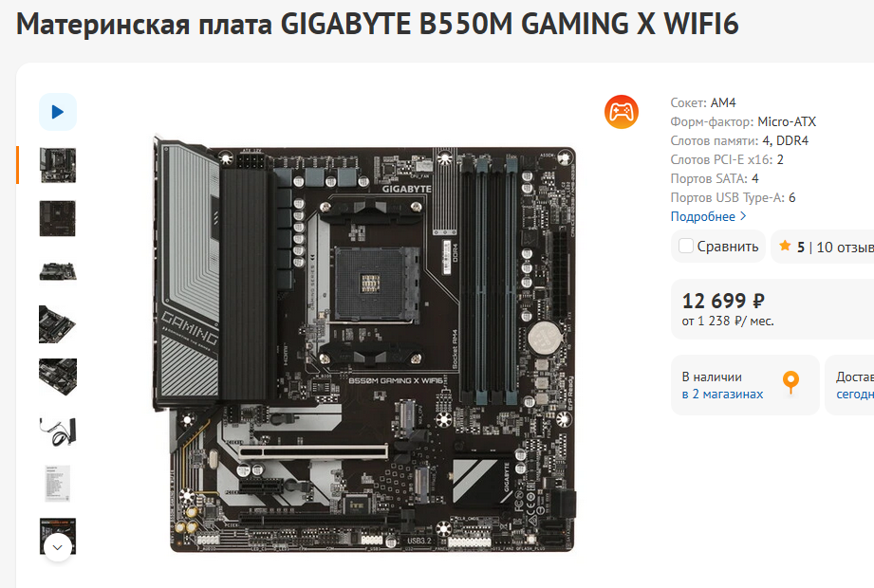Select the side-view rear ports thumbnail

[57, 272]
